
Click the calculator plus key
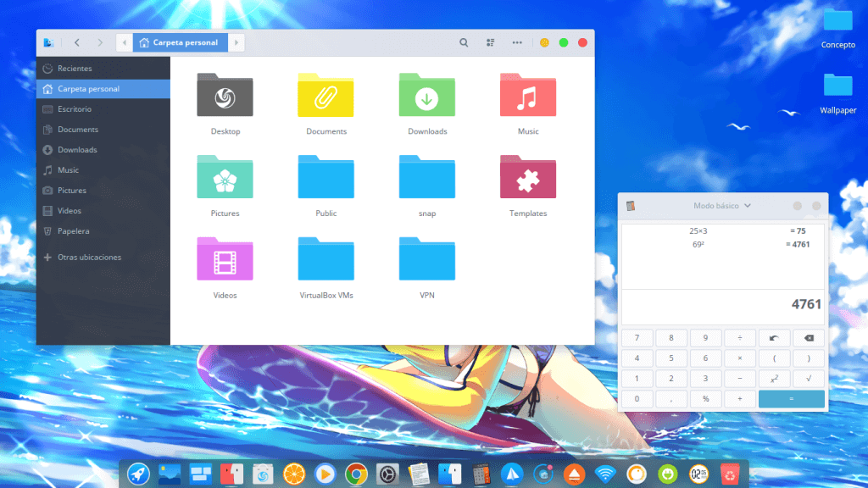pyautogui.click(x=739, y=399)
